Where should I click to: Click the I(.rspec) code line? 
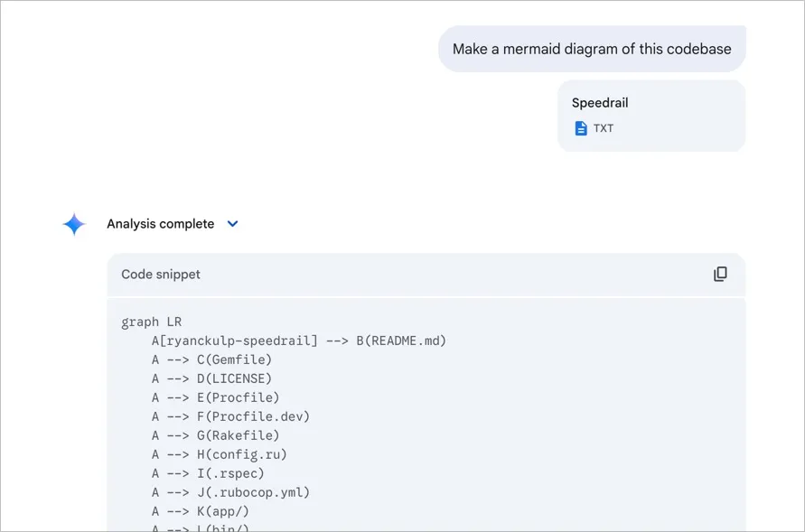click(x=208, y=473)
